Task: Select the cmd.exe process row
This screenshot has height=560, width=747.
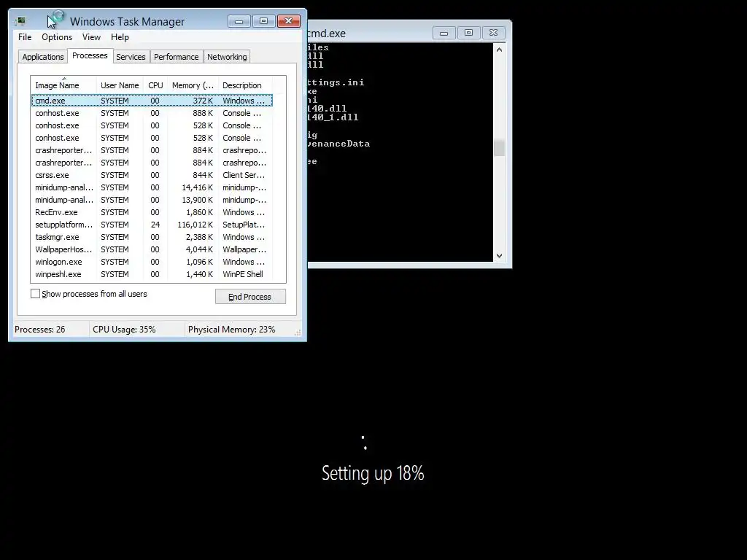Action: (152, 101)
